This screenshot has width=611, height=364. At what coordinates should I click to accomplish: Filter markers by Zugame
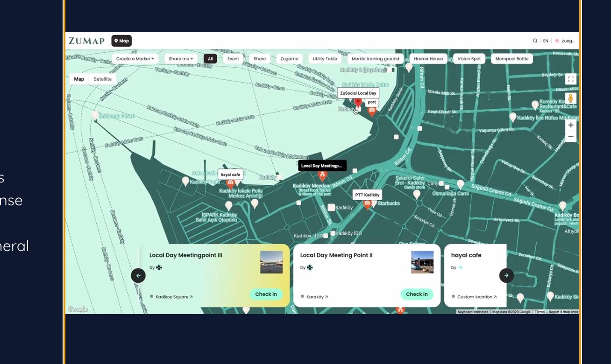pyautogui.click(x=289, y=59)
